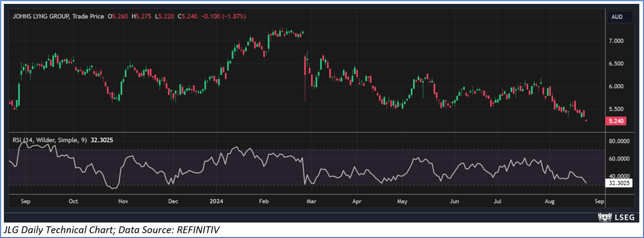Click the Mar label on time axis
The height and width of the screenshot is (238, 644).
coord(312,201)
